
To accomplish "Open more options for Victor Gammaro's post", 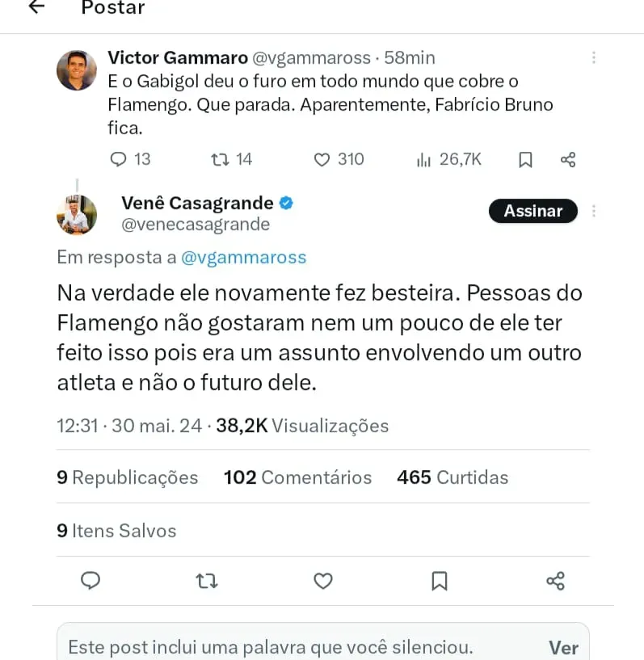I will click(594, 58).
